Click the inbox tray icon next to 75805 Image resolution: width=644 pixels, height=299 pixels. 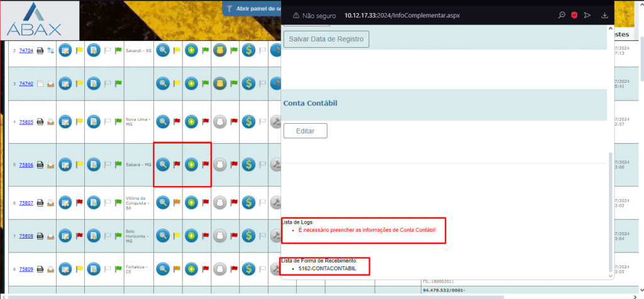click(50, 122)
